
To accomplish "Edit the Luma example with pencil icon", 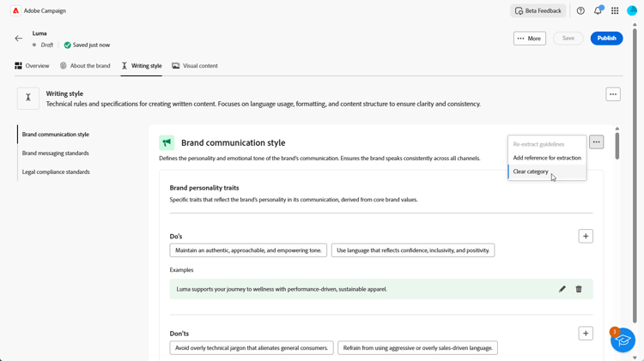I will [x=562, y=289].
